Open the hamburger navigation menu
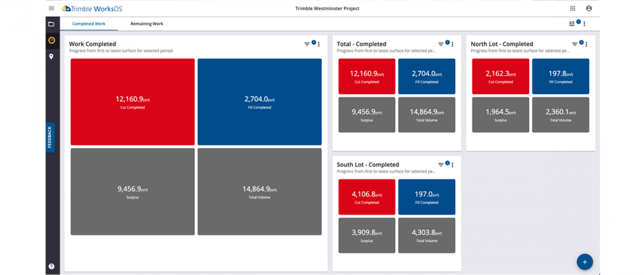This screenshot has width=644, height=275. pyautogui.click(x=52, y=8)
